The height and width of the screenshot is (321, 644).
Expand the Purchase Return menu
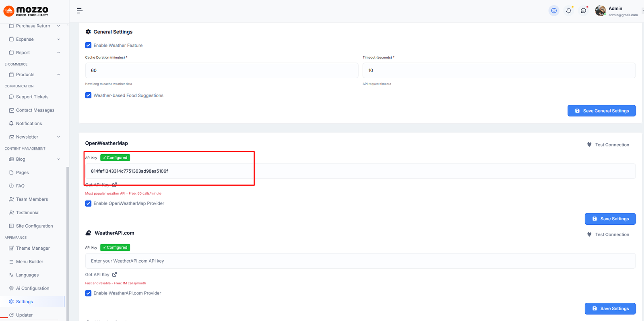34,26
